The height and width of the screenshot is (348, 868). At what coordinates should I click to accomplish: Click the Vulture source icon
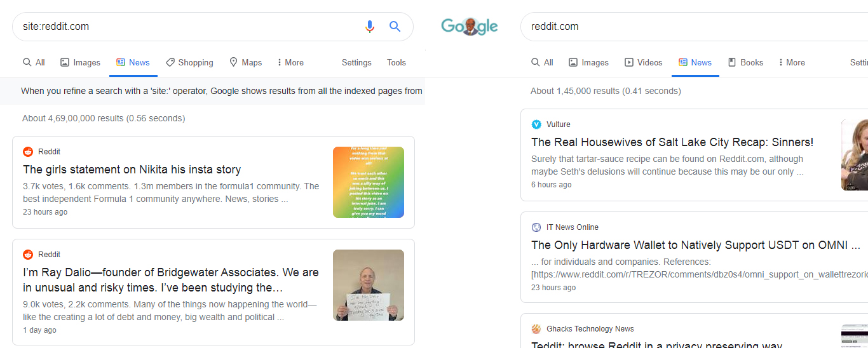pos(536,124)
